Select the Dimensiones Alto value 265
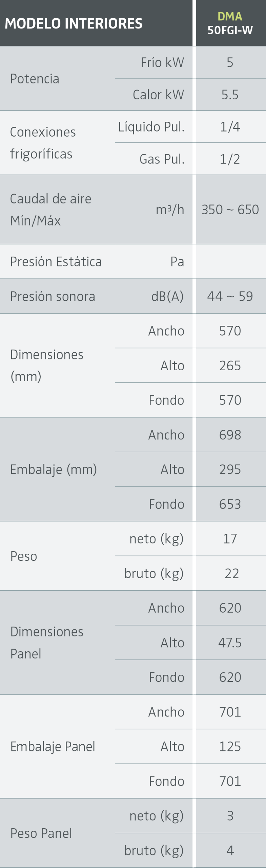The width and height of the screenshot is (266, 868). [x=230, y=366]
